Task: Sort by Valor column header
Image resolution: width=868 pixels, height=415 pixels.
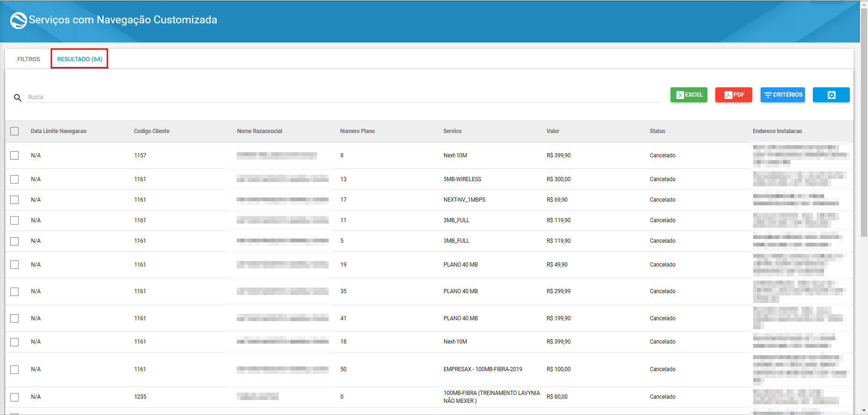Action: pos(553,131)
